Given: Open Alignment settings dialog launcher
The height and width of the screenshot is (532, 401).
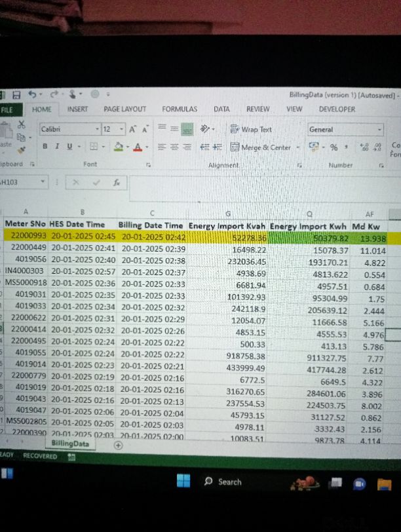Looking at the screenshot, I should pyautogui.click(x=299, y=165).
